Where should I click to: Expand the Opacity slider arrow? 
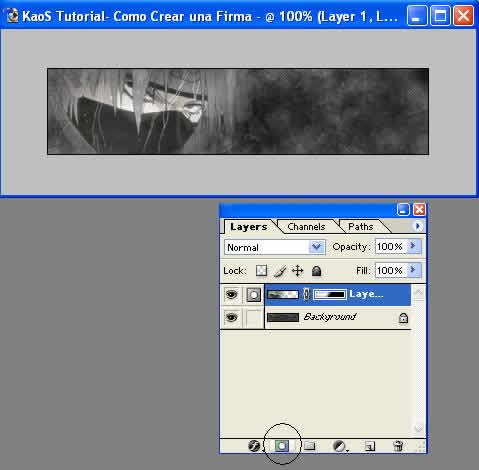coord(414,246)
